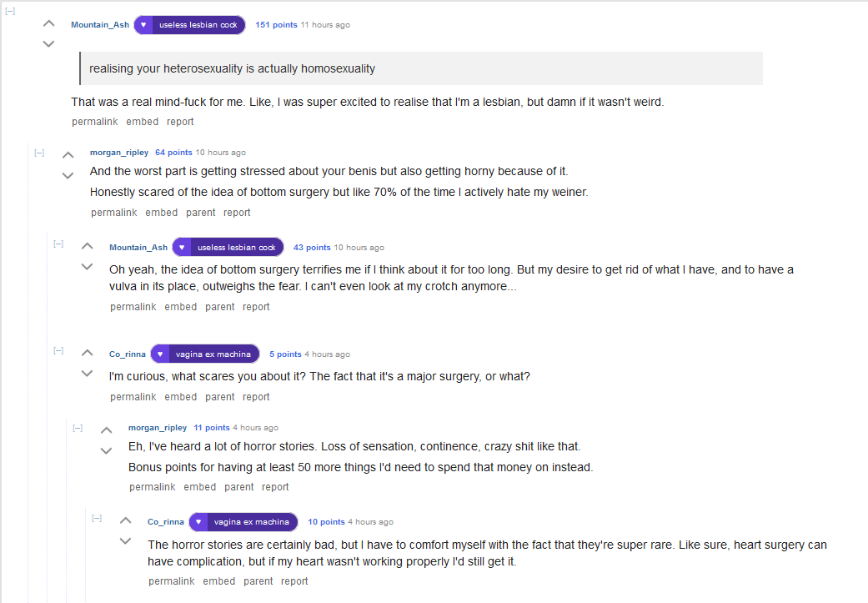Collapse Co_rinna's 5 points comment thread

(58, 350)
